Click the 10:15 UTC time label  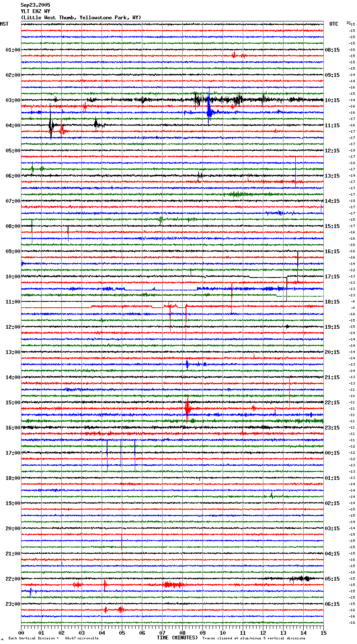click(x=332, y=100)
